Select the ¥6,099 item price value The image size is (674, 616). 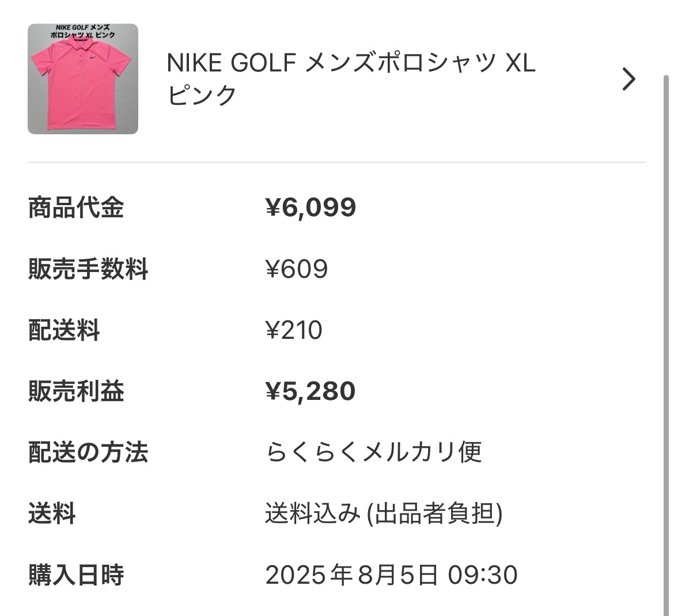[311, 207]
